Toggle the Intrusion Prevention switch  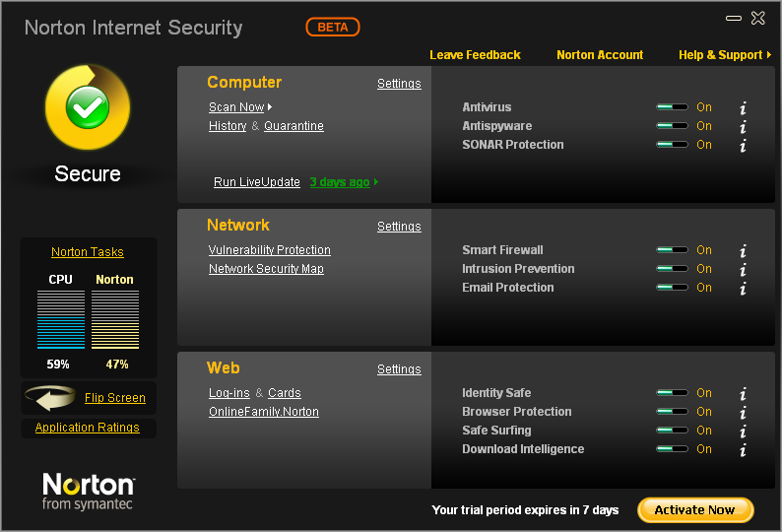point(672,269)
